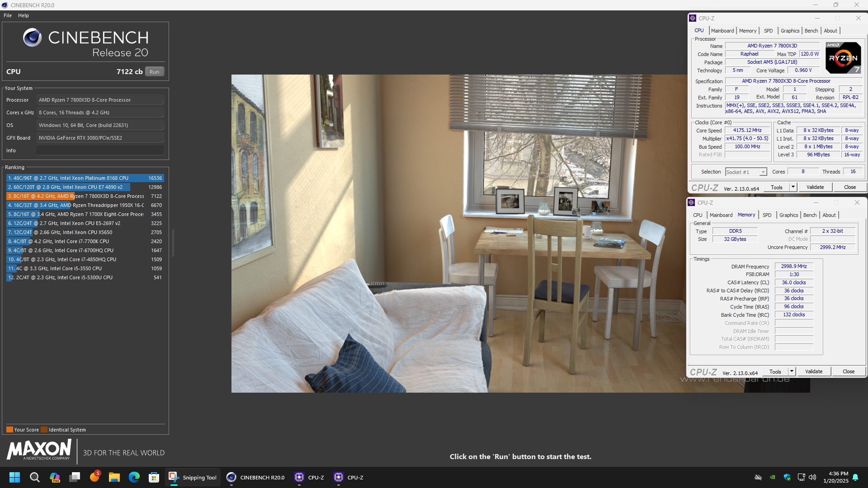Select ranking entry Intel Core i5-5300U
The image size is (868, 488).
85,277
